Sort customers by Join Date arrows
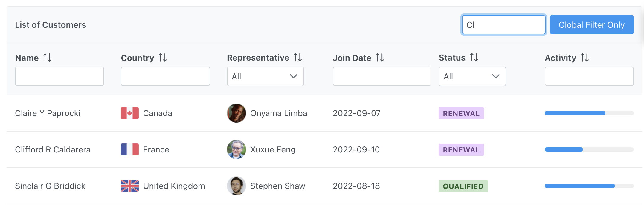Viewport: 644px width, 210px height. point(380,58)
